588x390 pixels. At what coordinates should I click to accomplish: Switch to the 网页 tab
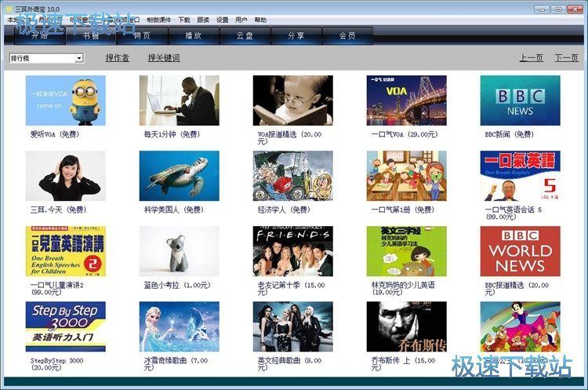[142, 35]
